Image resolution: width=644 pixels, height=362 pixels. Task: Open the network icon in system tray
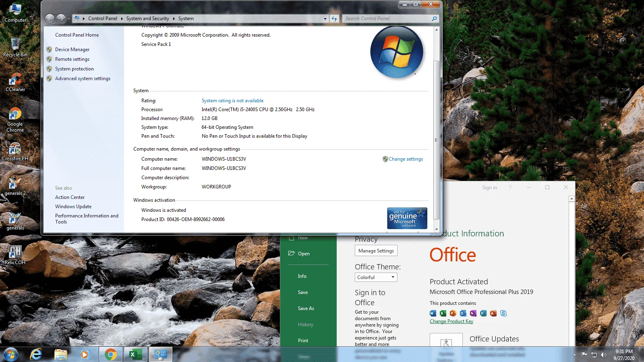(x=594, y=355)
